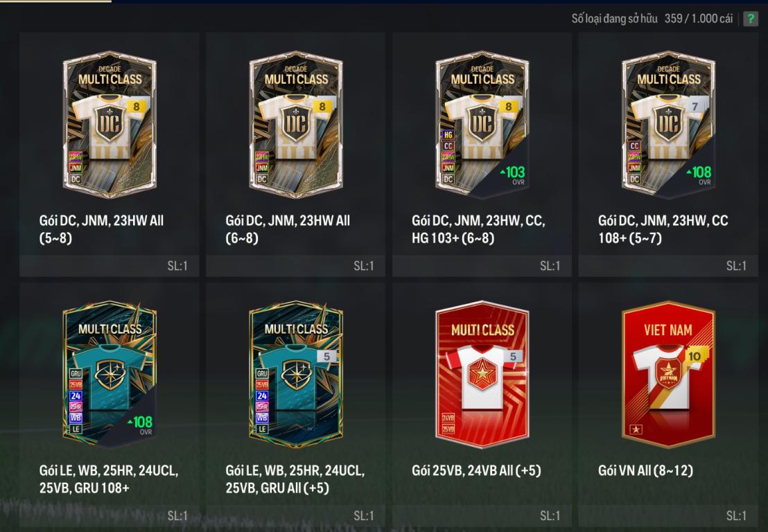Open the teal Multi Class pack with grade 5
Image resolution: width=768 pixels, height=532 pixels.
pyautogui.click(x=296, y=374)
